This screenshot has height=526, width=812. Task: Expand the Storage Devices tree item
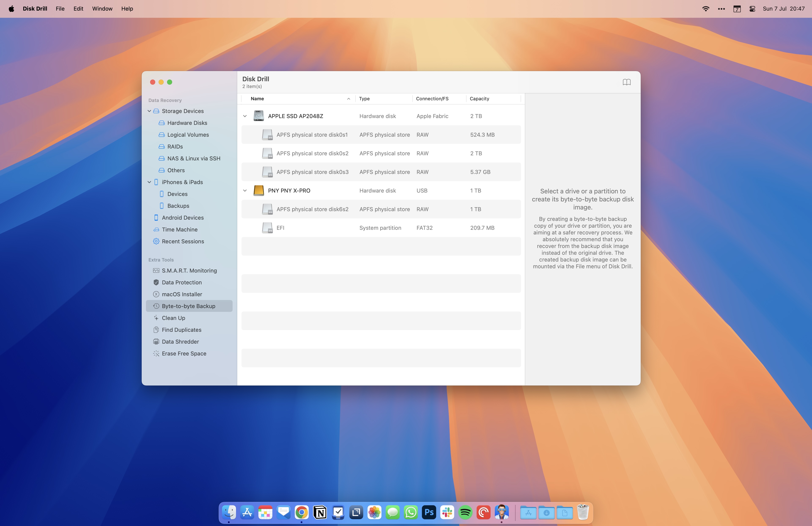coord(149,111)
